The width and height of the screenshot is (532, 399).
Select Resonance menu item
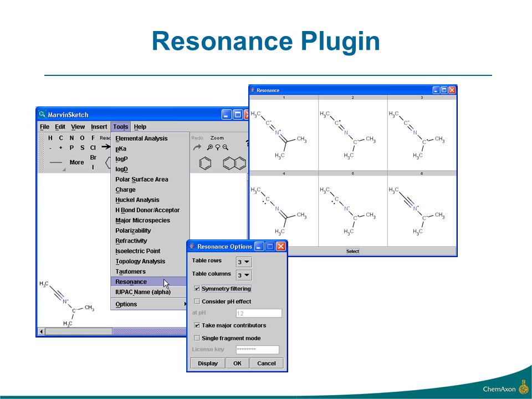pos(149,282)
